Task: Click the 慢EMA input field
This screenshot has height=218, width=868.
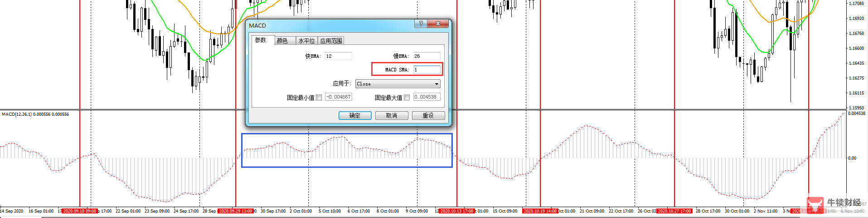Action: point(427,56)
